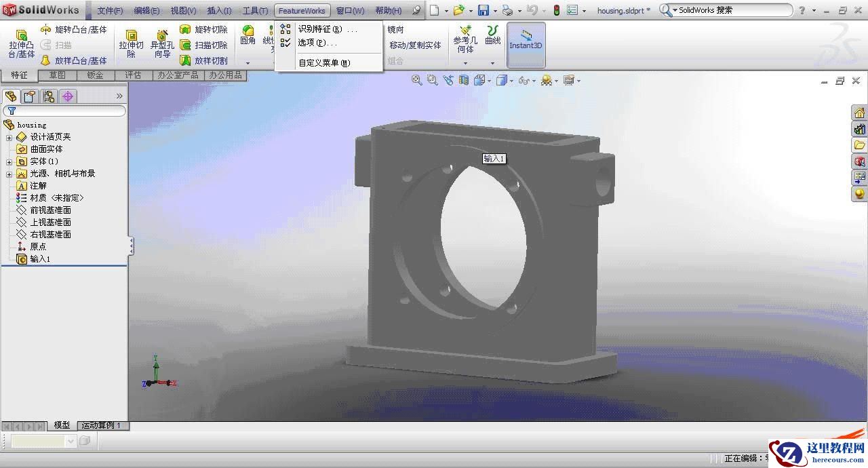Open the ConfigurationManager tab icon
The image size is (868, 468).
(49, 96)
